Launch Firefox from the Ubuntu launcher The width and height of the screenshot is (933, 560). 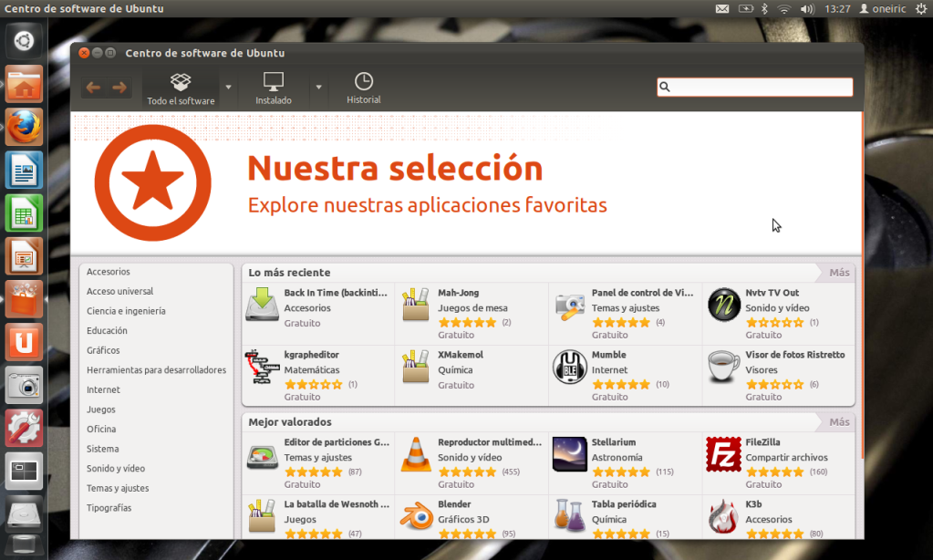pos(24,127)
